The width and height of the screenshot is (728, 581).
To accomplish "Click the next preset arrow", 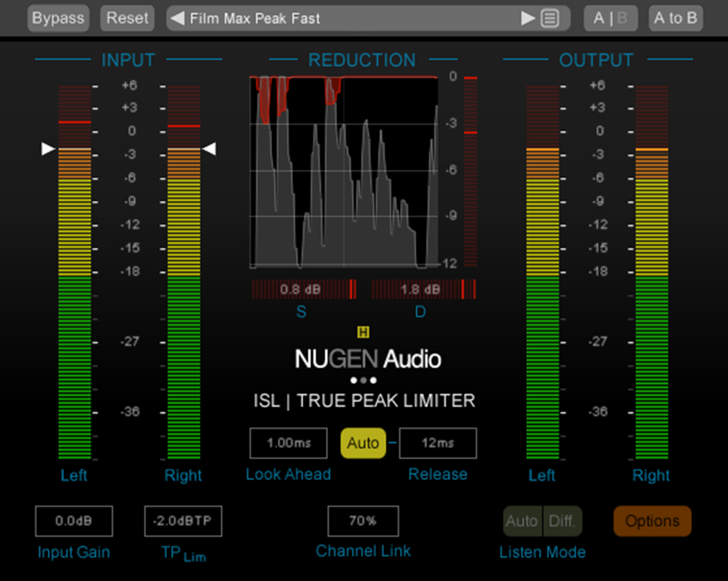I will [x=527, y=19].
